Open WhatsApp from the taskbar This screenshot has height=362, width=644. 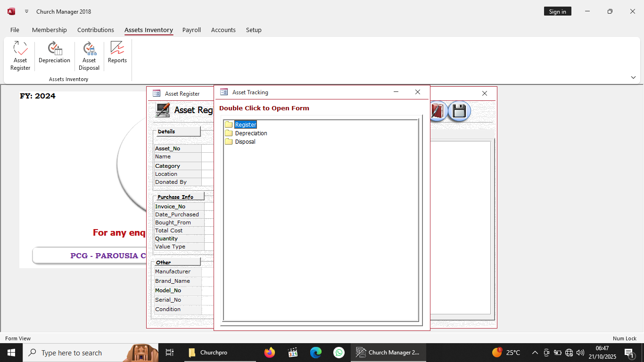pos(339,353)
